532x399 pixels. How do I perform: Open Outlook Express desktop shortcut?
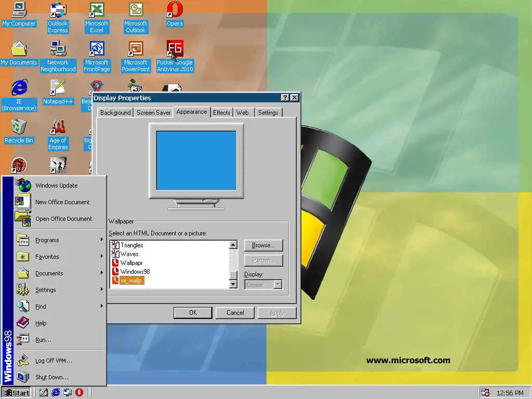point(58,18)
